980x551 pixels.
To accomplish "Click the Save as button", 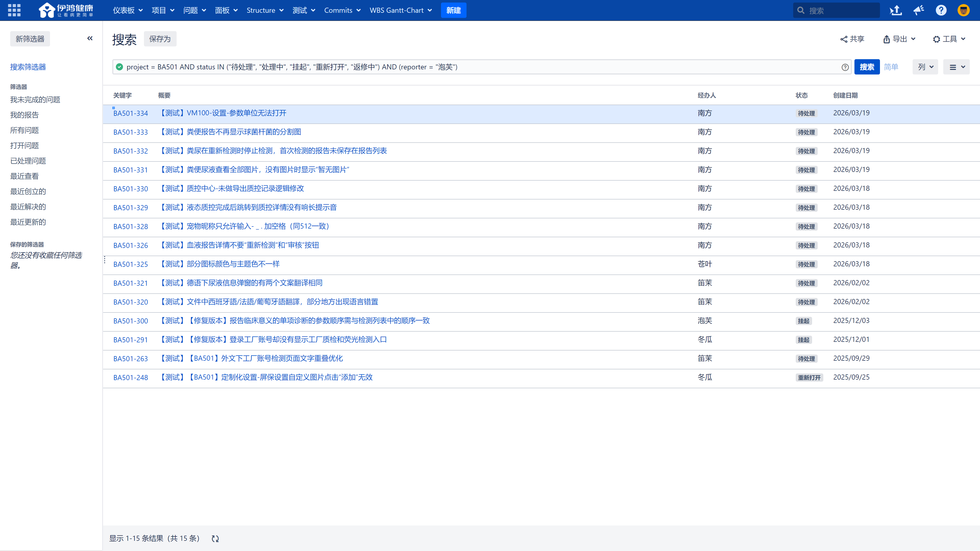I will click(160, 39).
